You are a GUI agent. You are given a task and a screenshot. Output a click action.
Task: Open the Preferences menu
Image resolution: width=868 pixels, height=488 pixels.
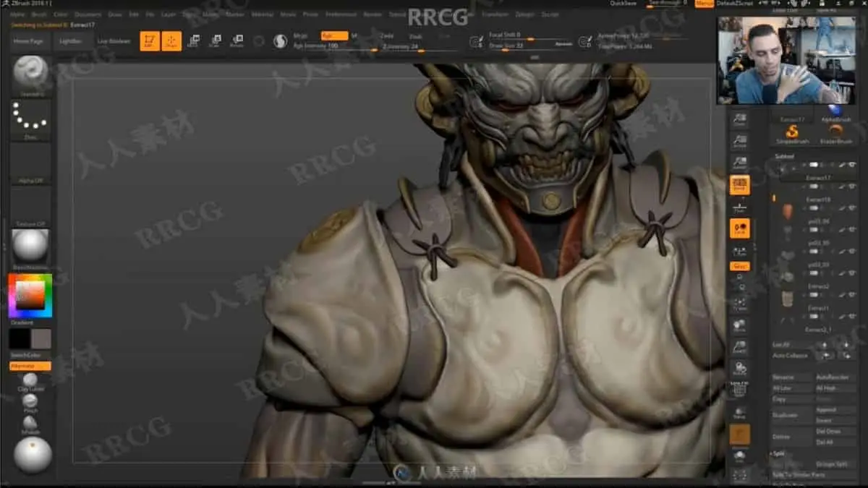341,14
